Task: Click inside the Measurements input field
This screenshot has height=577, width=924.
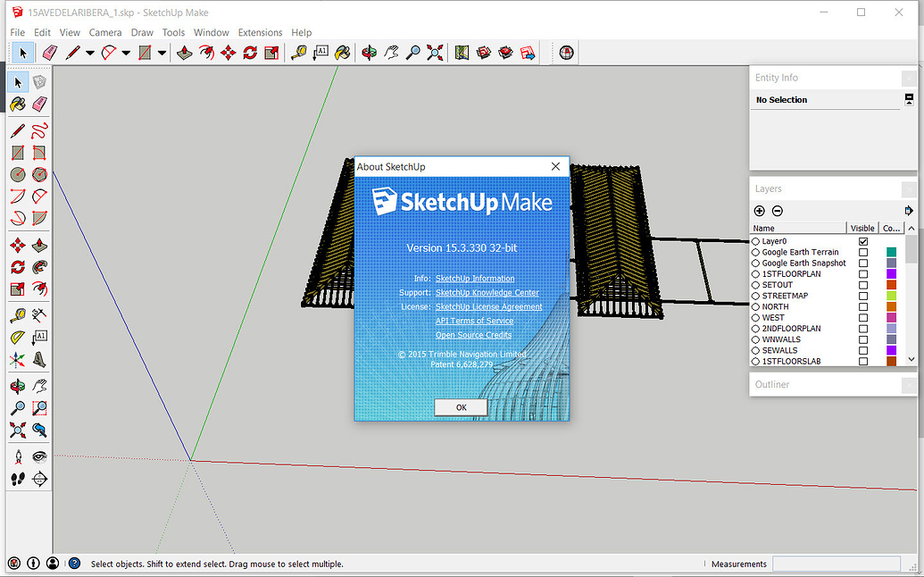Action: coord(837,564)
